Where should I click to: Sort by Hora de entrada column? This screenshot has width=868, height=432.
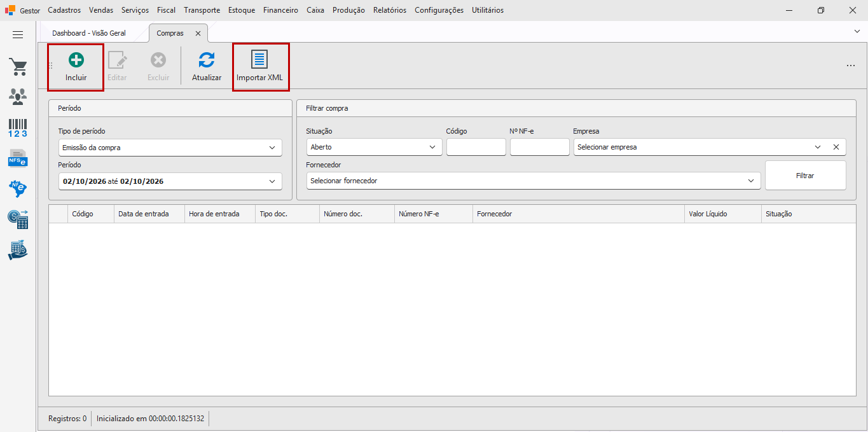(220, 214)
